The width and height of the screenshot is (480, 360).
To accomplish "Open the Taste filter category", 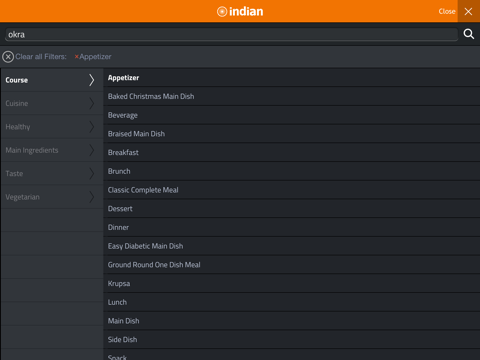I will [52, 173].
